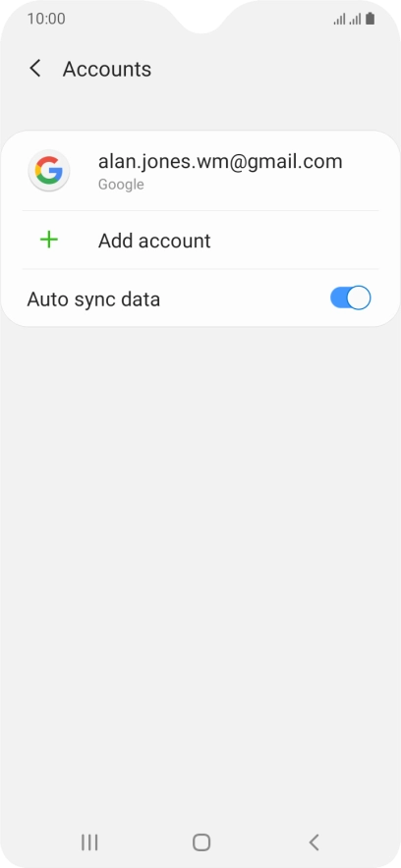Screen dimensions: 401x868
Task: Tap the back arrow beside Accounts title
Action: click(35, 69)
